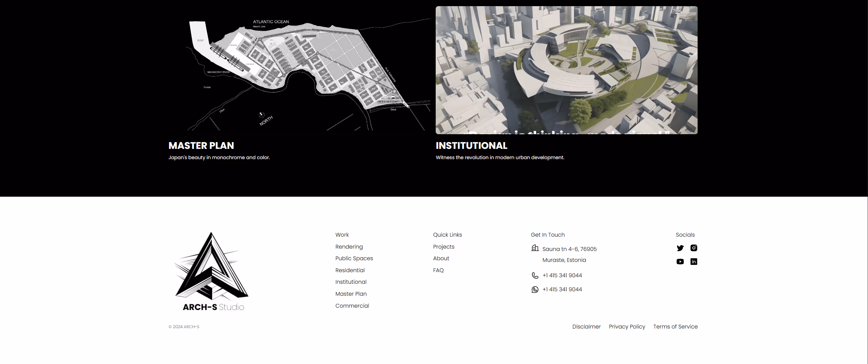Open the Instagram social icon
868x364 pixels.
coord(694,248)
